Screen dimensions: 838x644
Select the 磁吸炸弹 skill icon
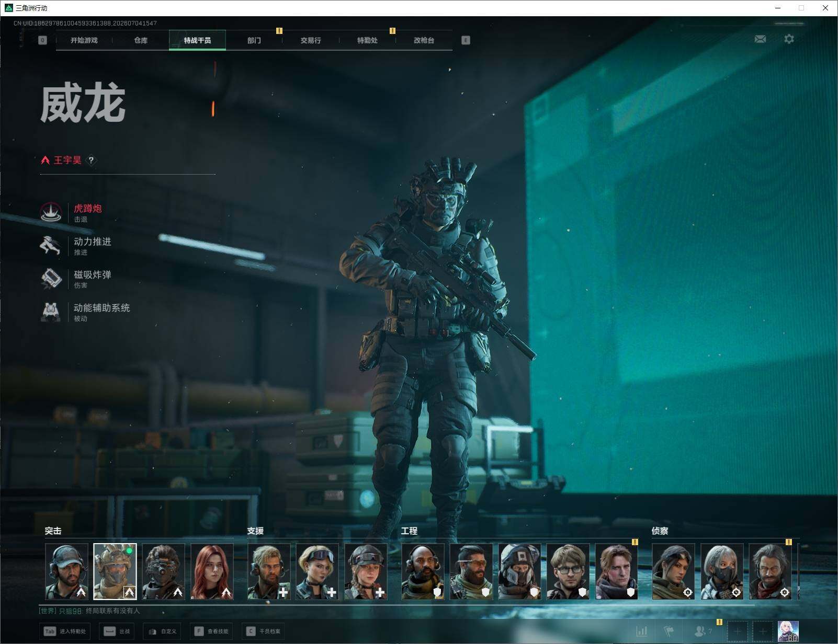pos(51,278)
